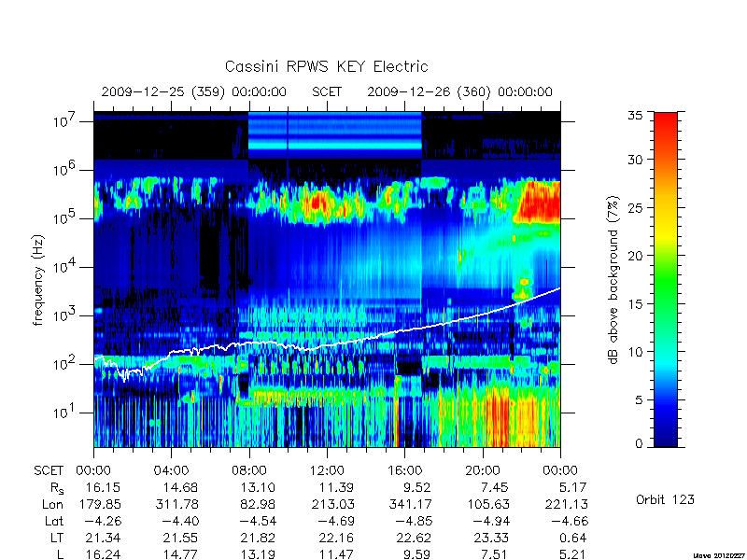
Task: Click color bar tick value 15
Action: point(635,303)
